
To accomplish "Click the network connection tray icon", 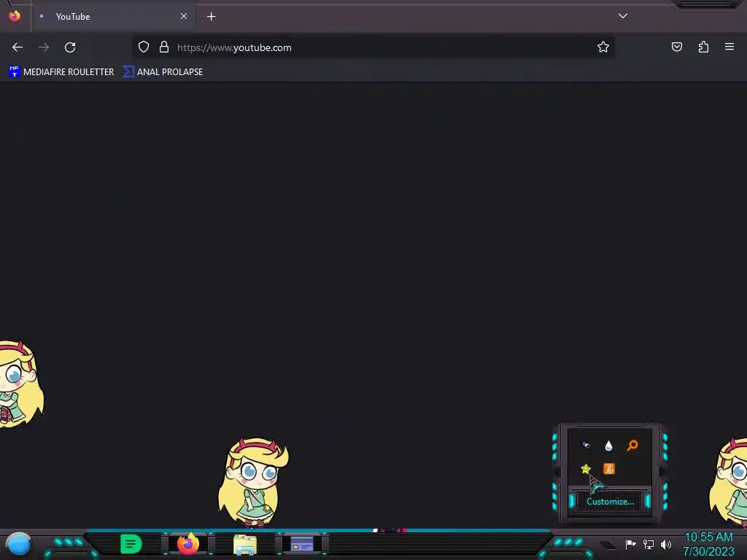I will [649, 544].
